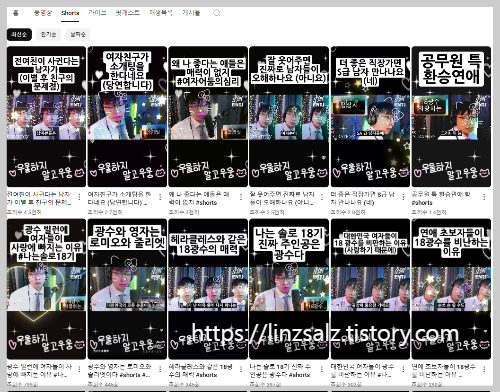Viewport: 500px width, 392px height.
Task: Open more options for 헤라클레스와 같은 18광수의 매력 short
Action: click(x=241, y=369)
